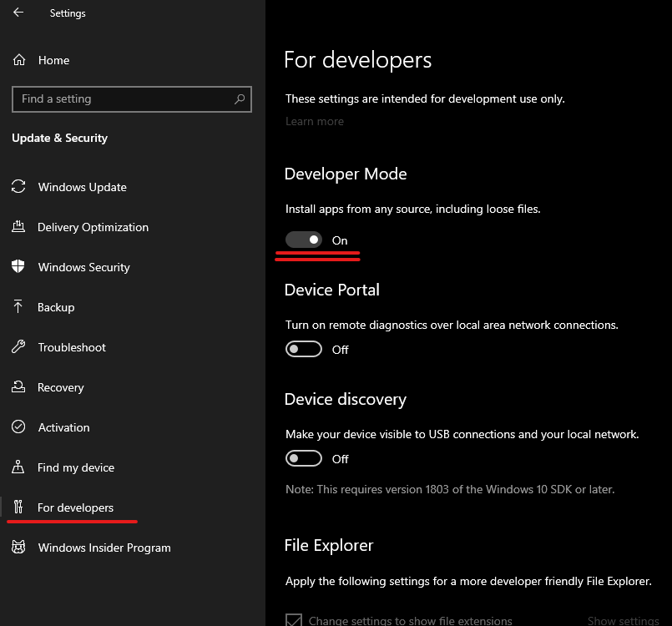Click the Windows Update refresh icon
Screen dimensions: 672x626
click(x=18, y=186)
